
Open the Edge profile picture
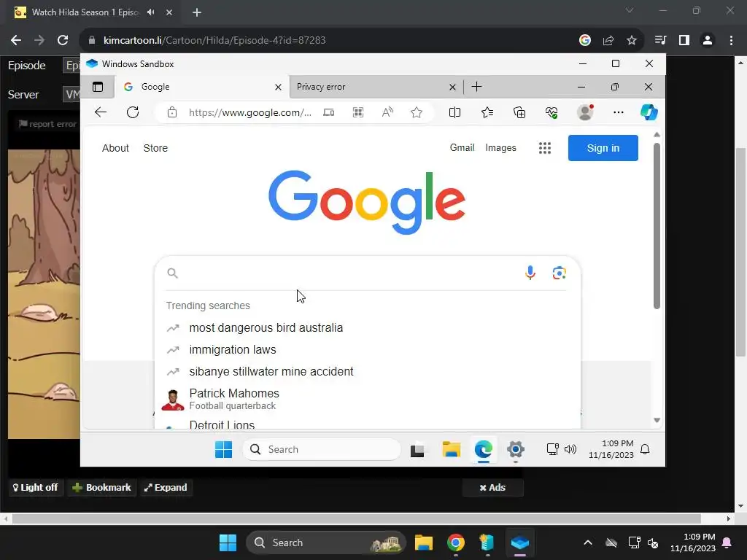coord(585,112)
